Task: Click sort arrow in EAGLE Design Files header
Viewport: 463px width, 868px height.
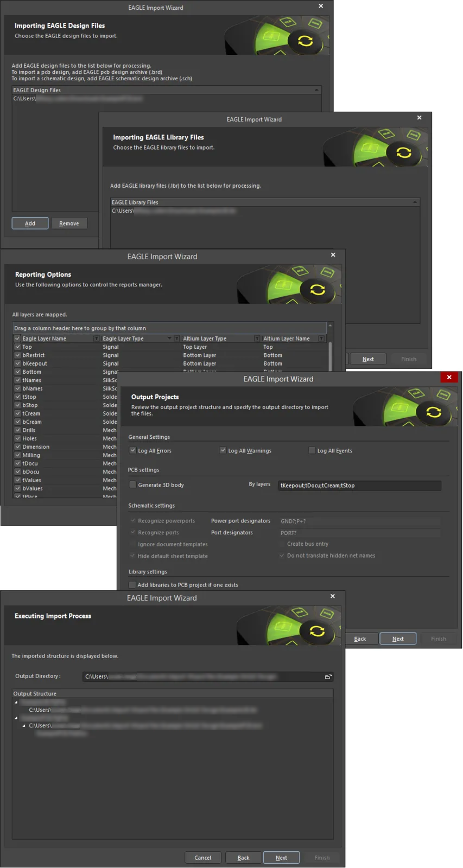Action: point(316,90)
